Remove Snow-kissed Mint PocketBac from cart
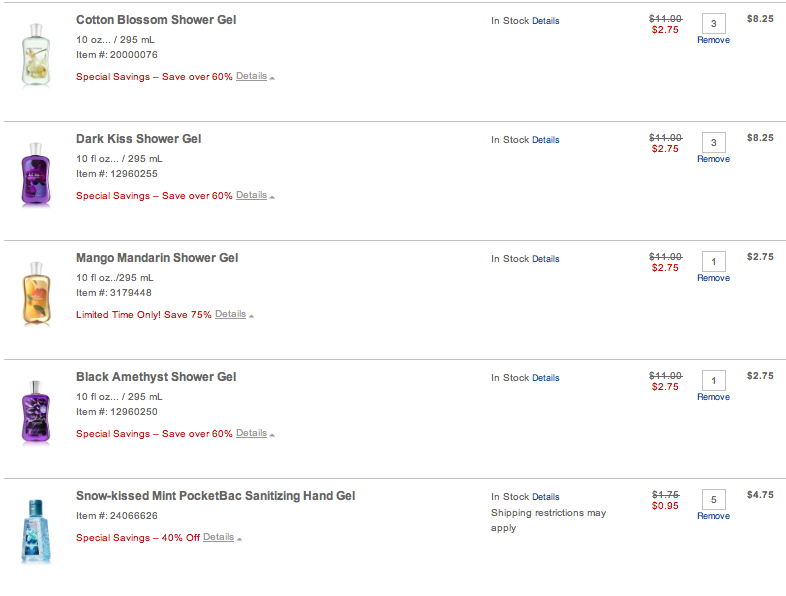This screenshot has width=786, height=596. point(713,516)
